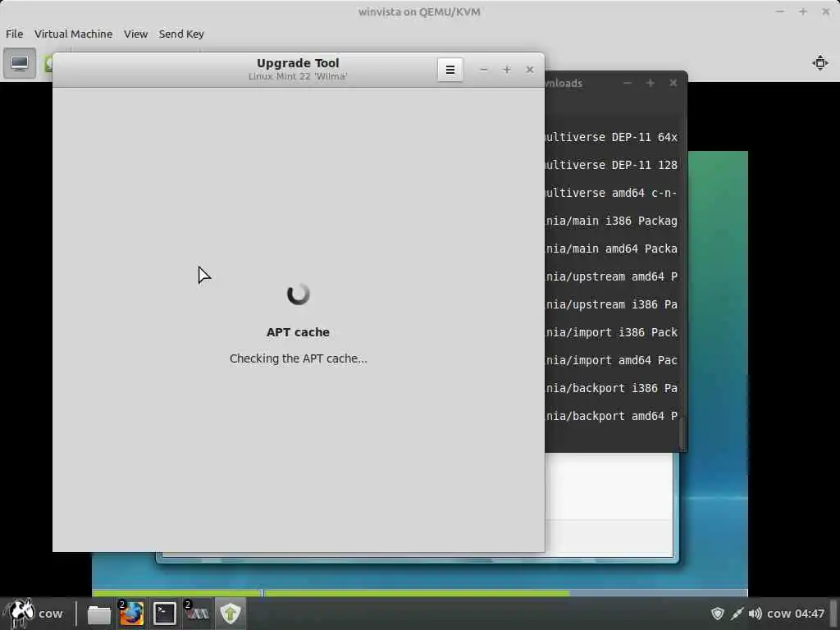840x630 pixels.
Task: Minimize the Upgrade Tool window
Action: pyautogui.click(x=484, y=70)
